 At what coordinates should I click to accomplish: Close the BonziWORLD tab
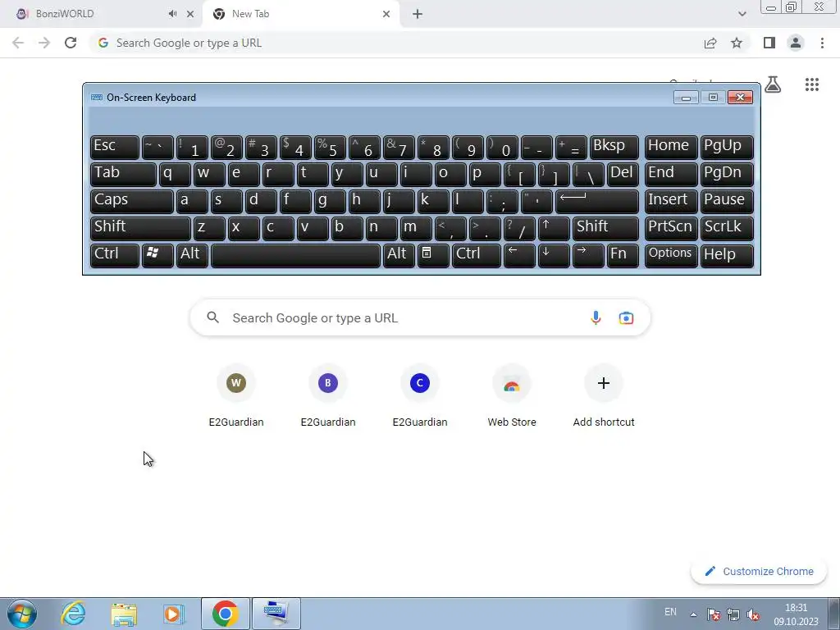[190, 14]
